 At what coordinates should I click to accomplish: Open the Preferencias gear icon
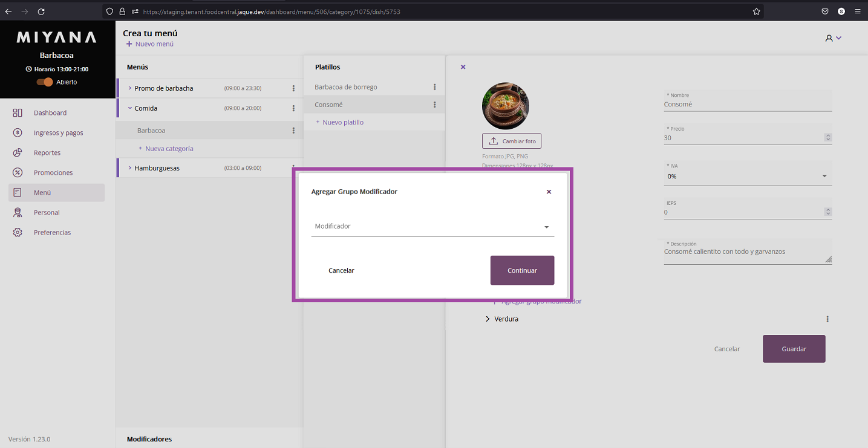click(18, 233)
